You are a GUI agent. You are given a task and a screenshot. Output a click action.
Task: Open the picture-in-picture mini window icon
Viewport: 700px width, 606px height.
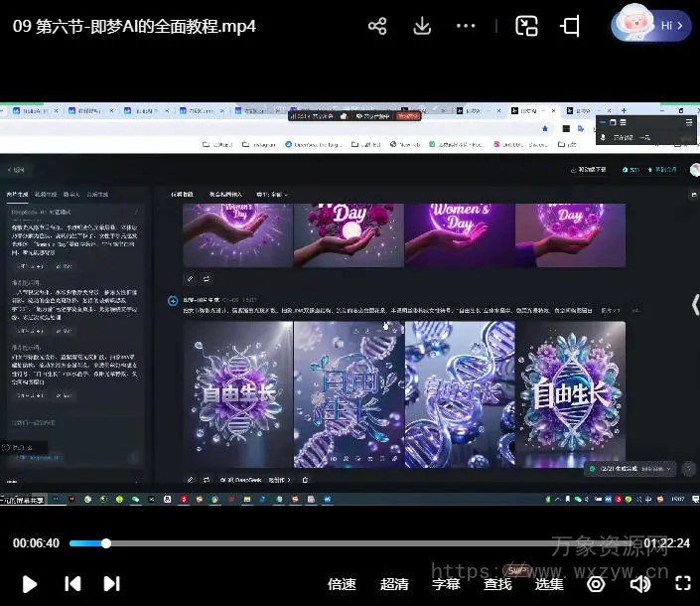[x=526, y=26]
